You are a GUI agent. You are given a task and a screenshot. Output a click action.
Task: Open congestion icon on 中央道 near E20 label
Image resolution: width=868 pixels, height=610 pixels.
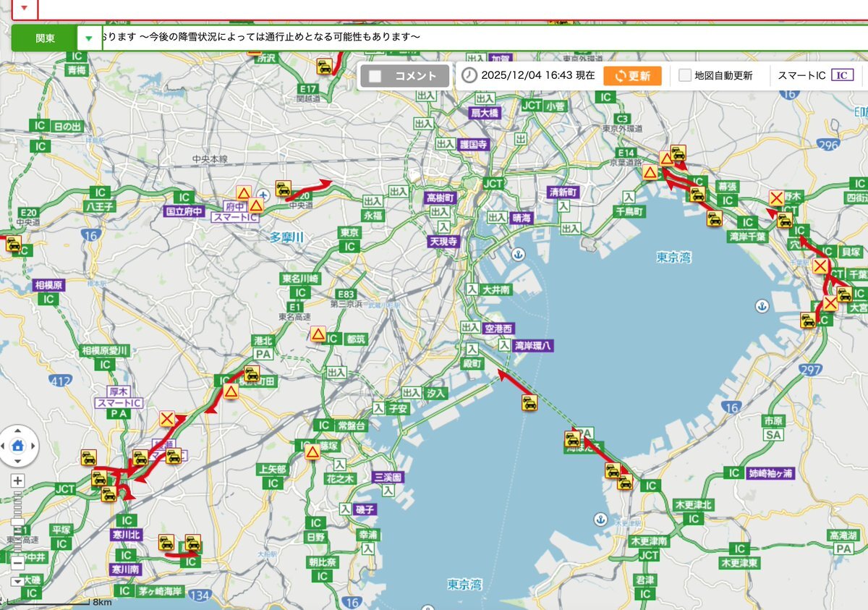pyautogui.click(x=284, y=188)
